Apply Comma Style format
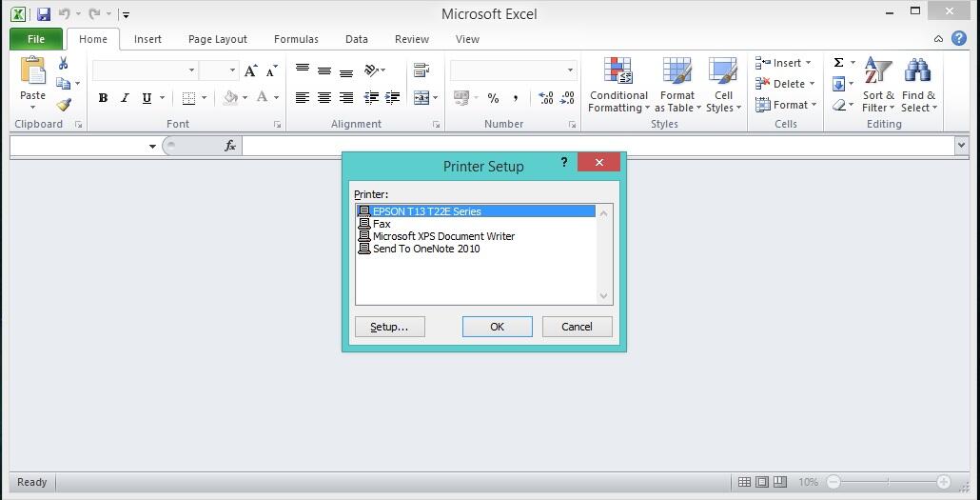 tap(516, 98)
